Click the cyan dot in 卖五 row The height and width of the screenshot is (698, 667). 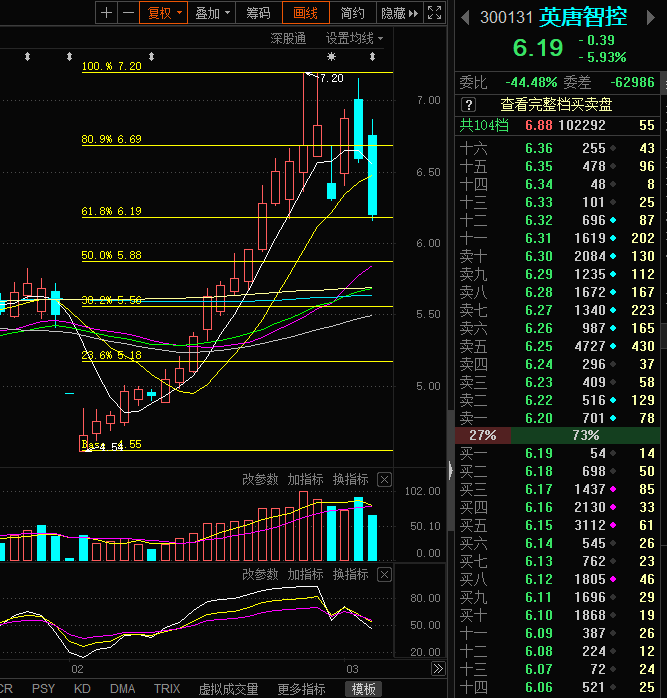click(x=613, y=346)
